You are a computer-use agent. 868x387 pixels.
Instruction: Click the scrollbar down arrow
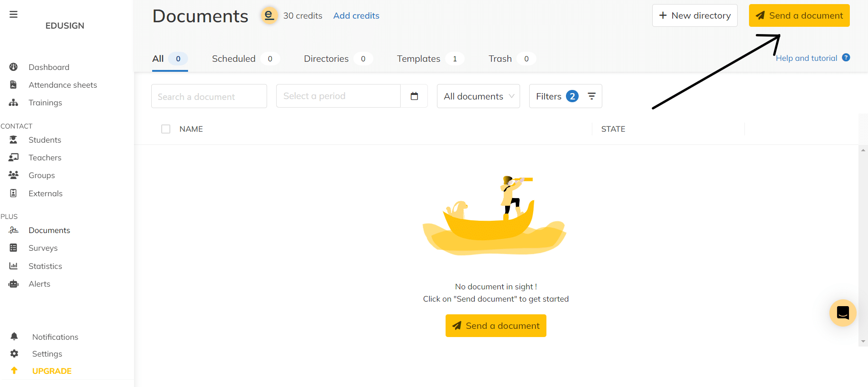coord(863,342)
